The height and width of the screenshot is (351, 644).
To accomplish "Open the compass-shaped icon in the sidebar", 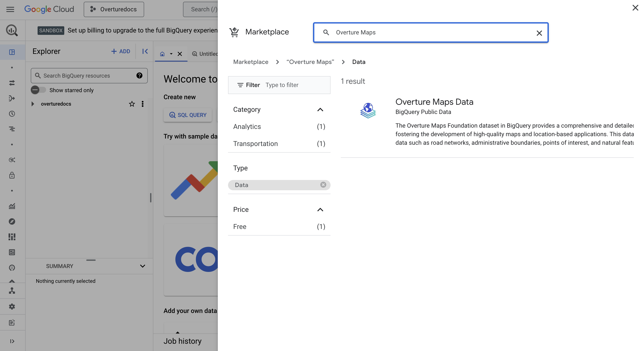I will tap(12, 221).
